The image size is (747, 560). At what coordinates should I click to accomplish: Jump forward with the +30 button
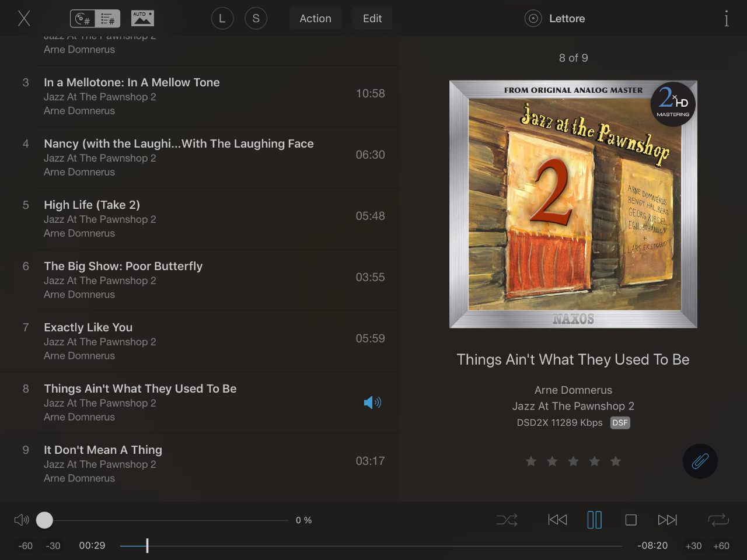pyautogui.click(x=693, y=546)
